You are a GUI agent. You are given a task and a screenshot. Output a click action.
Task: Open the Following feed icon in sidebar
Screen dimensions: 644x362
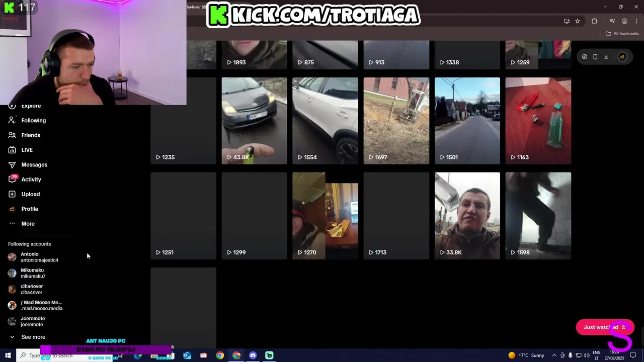[x=12, y=121]
